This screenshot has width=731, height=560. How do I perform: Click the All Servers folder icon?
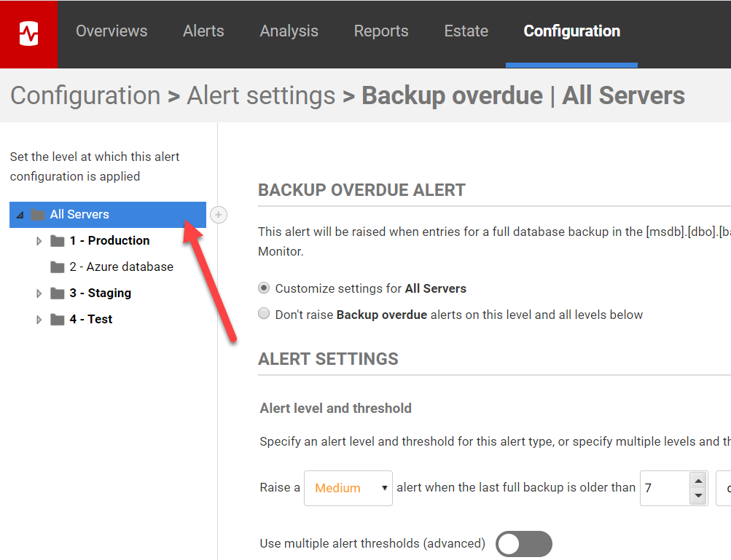(x=38, y=215)
